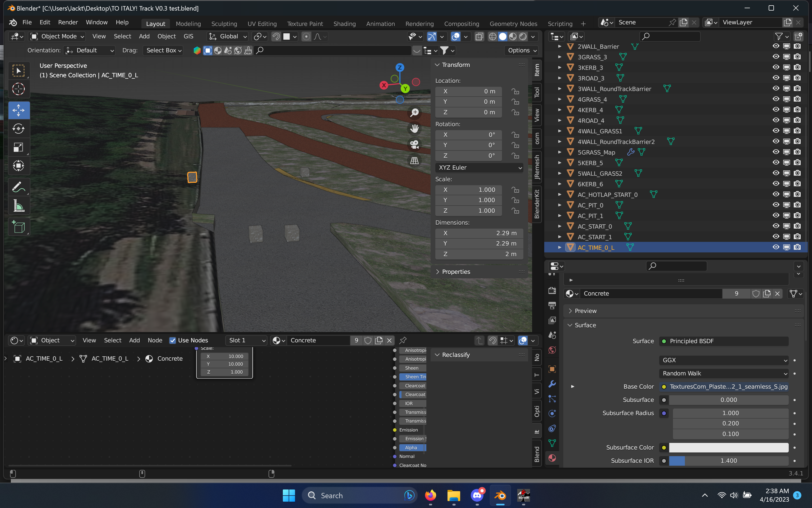The image size is (812, 508).
Task: Open the GGX distribution dropdown
Action: [x=723, y=360]
